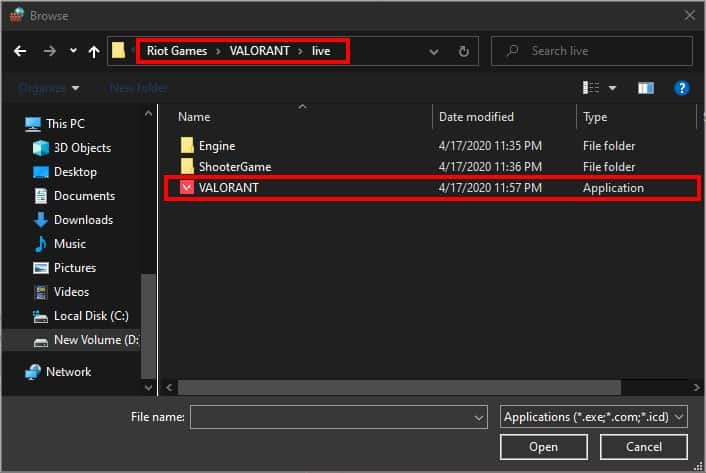706x473 pixels.
Task: Refresh the live folder
Action: pyautogui.click(x=463, y=51)
